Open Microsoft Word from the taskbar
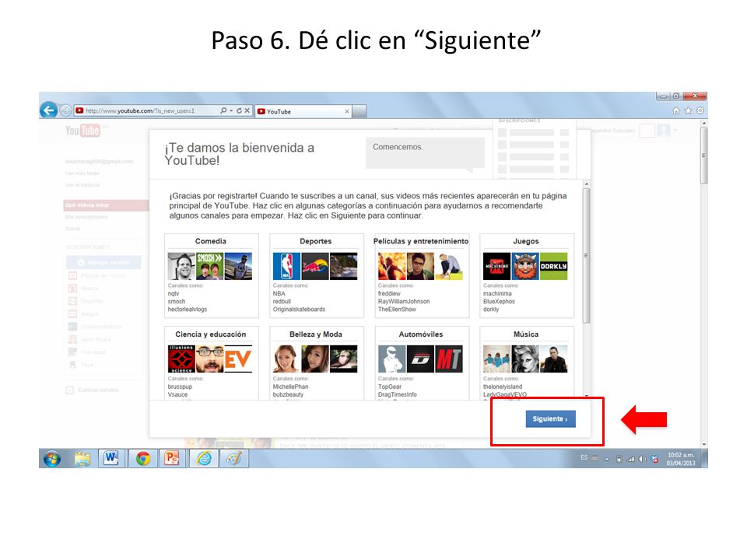 [x=111, y=459]
